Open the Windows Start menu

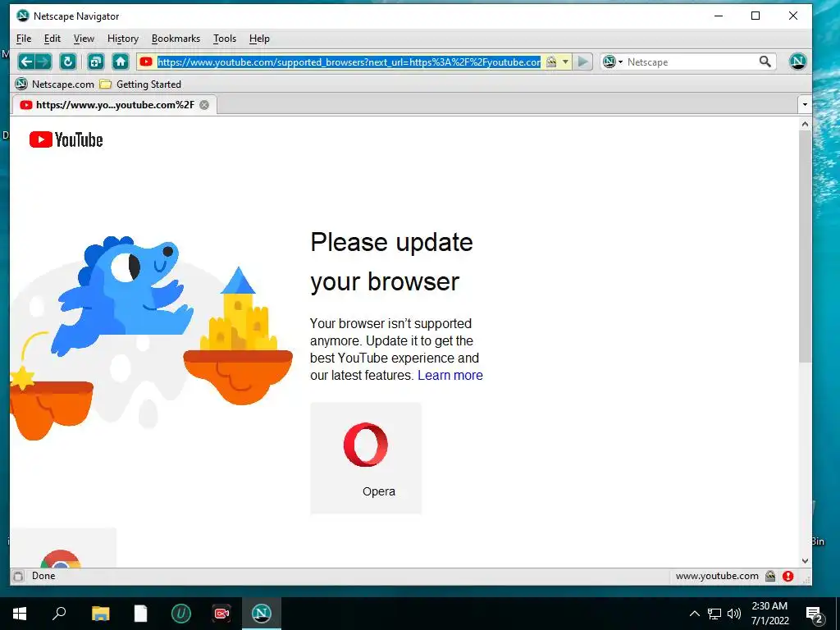tap(20, 614)
